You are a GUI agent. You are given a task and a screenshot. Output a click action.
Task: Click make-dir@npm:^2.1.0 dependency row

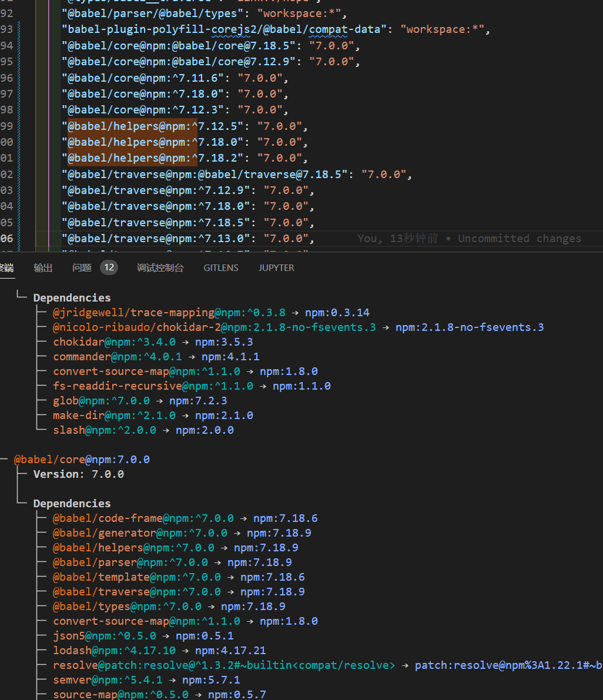[x=153, y=416]
